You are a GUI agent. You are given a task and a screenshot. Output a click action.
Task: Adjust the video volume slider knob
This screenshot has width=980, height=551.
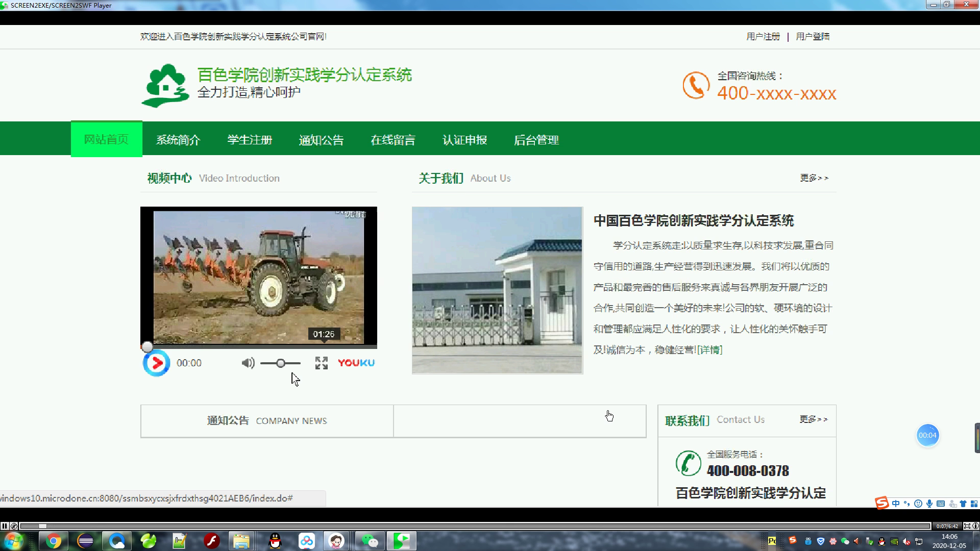(280, 363)
